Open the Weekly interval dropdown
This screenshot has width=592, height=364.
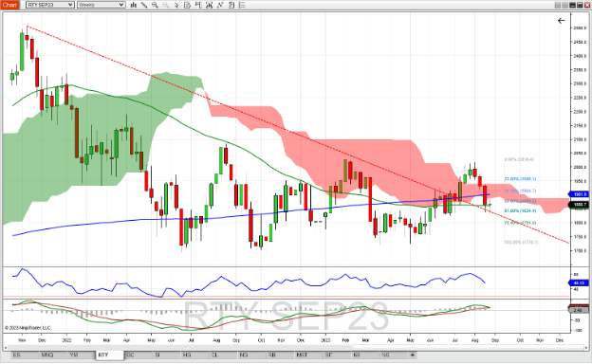tap(101, 5)
